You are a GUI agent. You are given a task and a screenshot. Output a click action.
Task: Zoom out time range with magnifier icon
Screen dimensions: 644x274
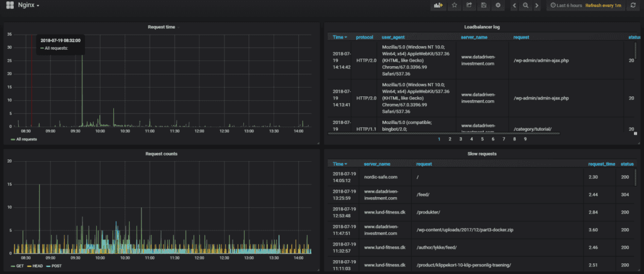[526, 5]
